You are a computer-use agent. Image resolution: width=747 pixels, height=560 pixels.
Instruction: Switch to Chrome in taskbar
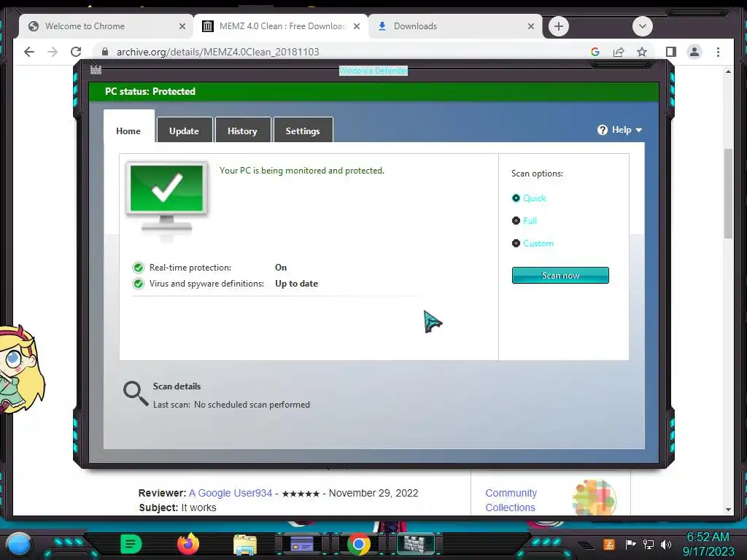click(359, 544)
